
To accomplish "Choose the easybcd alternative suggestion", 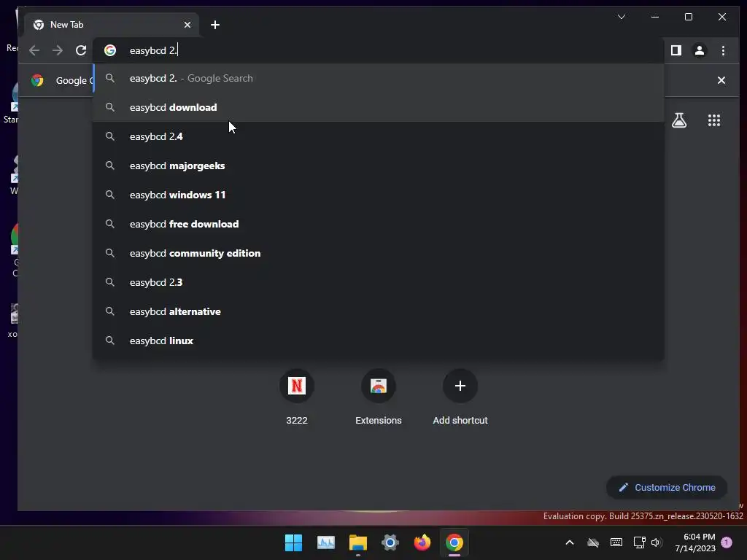I will coord(379,311).
